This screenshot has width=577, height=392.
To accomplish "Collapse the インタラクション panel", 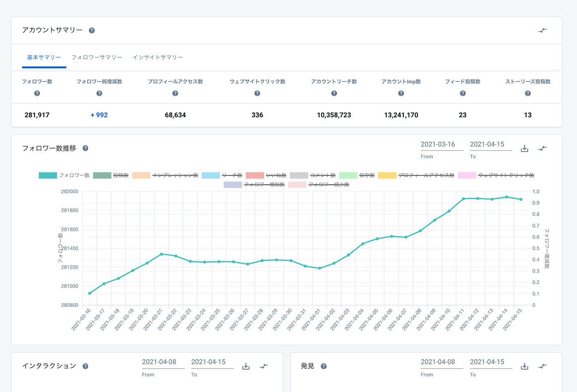I will pyautogui.click(x=264, y=366).
